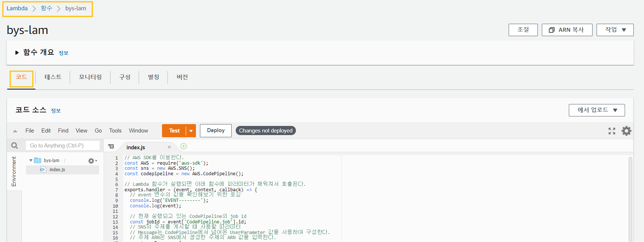The height and width of the screenshot is (242, 644).
Task: Collapse the menu bar using up arrow
Action: (15, 131)
